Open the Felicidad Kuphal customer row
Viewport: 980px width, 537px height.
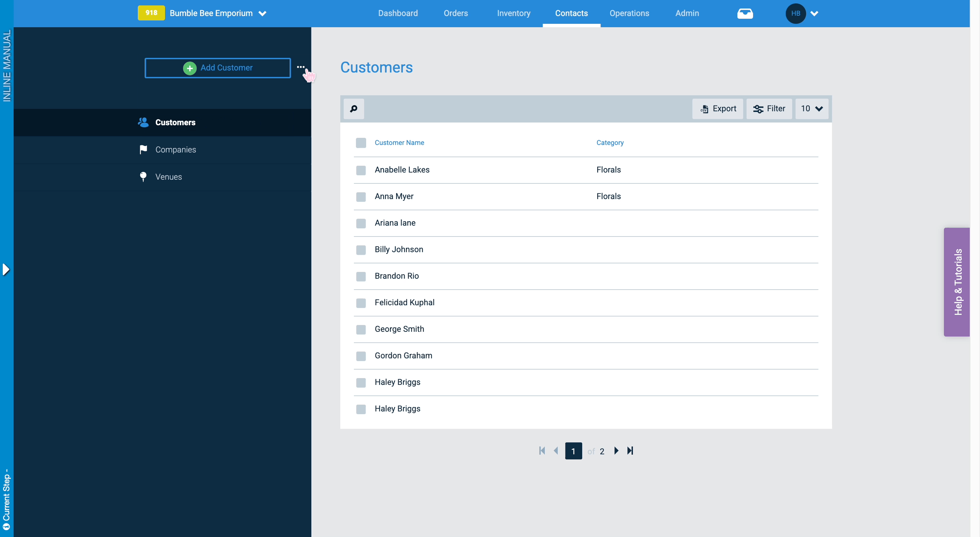(586, 303)
